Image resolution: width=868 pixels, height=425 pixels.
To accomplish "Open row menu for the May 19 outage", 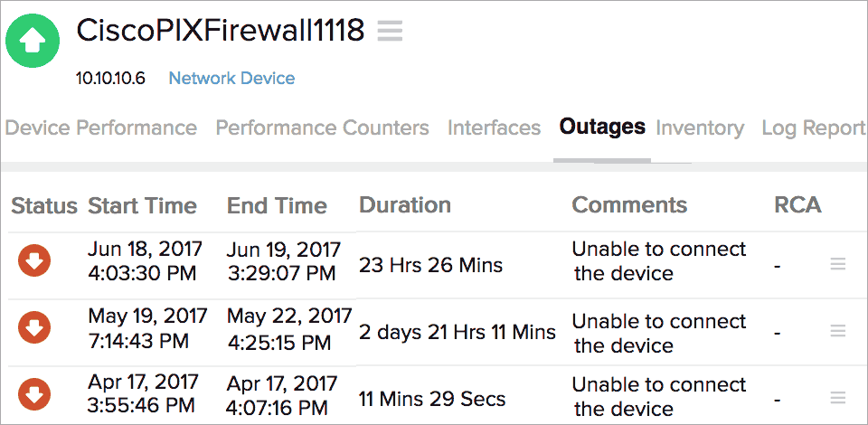I will click(x=838, y=331).
